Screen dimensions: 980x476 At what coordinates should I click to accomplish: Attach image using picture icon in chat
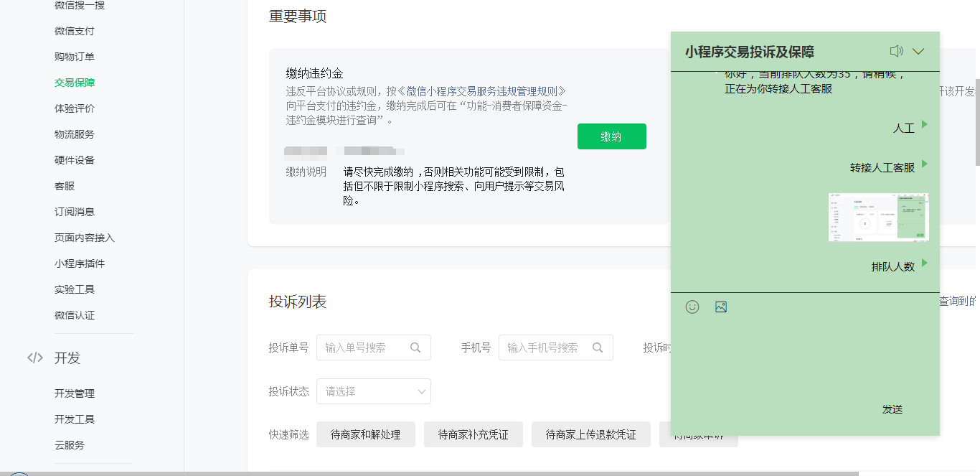click(721, 307)
